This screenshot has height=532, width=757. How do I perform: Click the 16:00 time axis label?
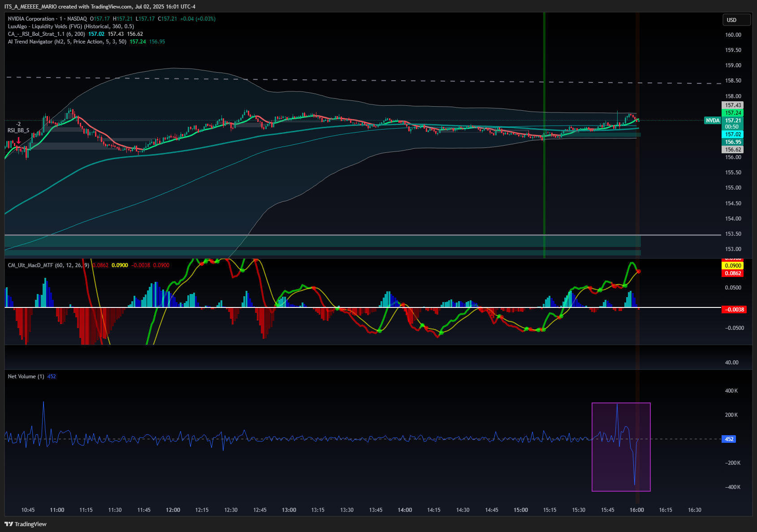tap(636, 510)
